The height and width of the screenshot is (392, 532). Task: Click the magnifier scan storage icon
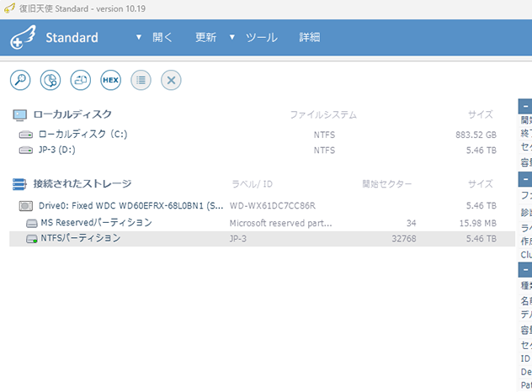coord(20,80)
